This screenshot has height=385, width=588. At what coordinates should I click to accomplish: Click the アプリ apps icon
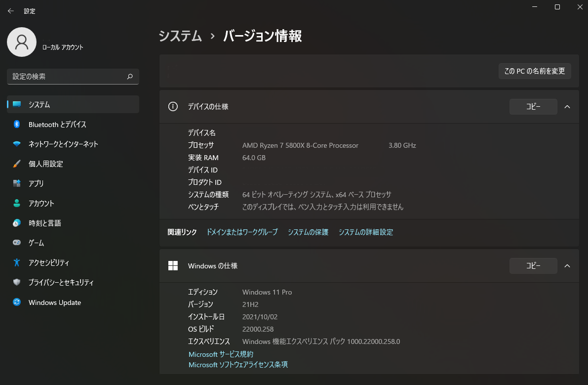tap(17, 183)
